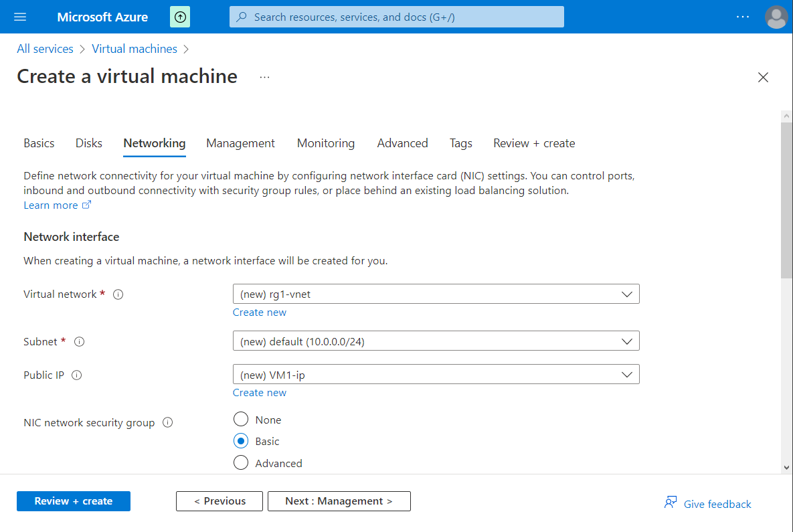This screenshot has width=793, height=532.
Task: Switch to the Advanced tab
Action: [403, 144]
